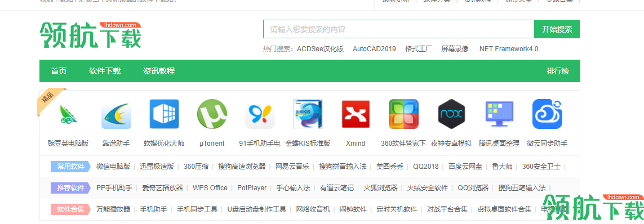644x224 pixels.
Task: Click hot search ACDSee汉化版
Action: [321, 49]
